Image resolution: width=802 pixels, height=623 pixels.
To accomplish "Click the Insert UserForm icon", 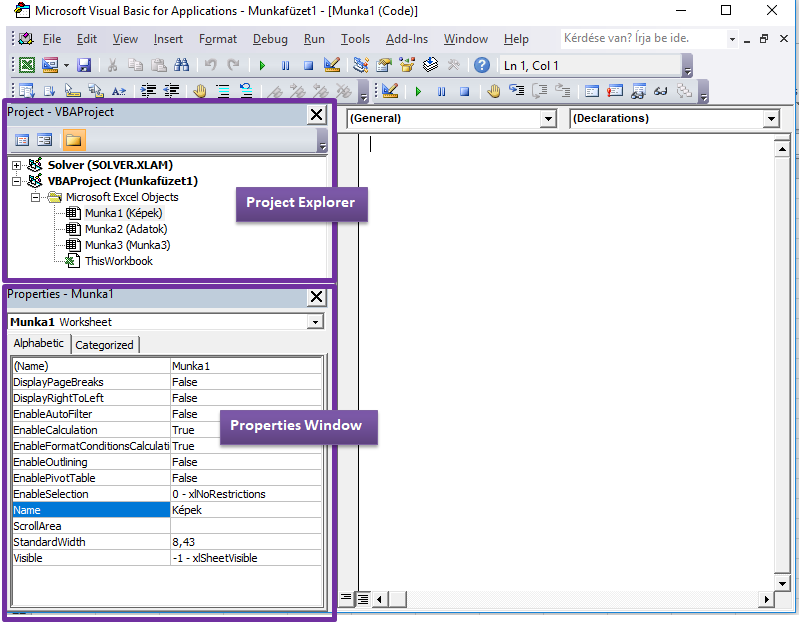I will click(x=50, y=65).
